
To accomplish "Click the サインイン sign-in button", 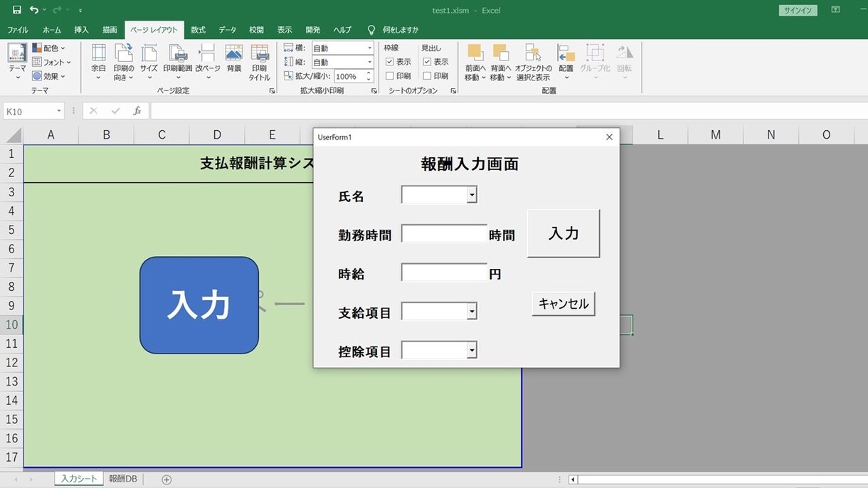I will pyautogui.click(x=798, y=11).
